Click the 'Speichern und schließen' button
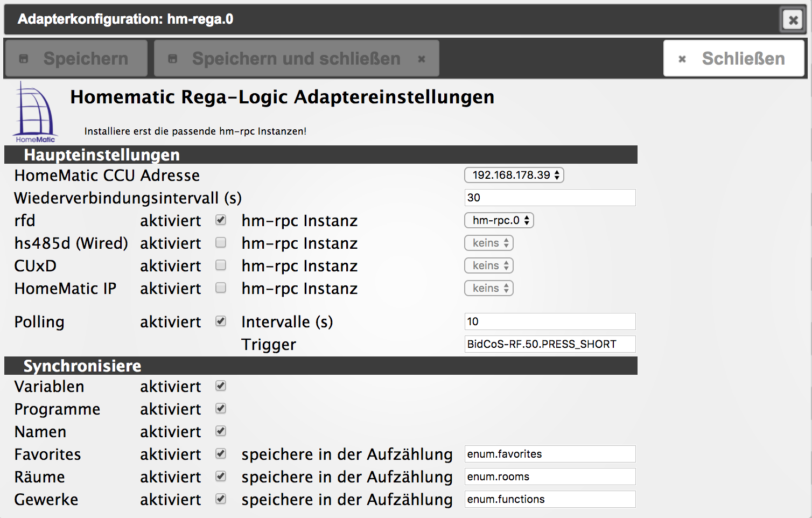This screenshot has height=518, width=812. pyautogui.click(x=297, y=58)
